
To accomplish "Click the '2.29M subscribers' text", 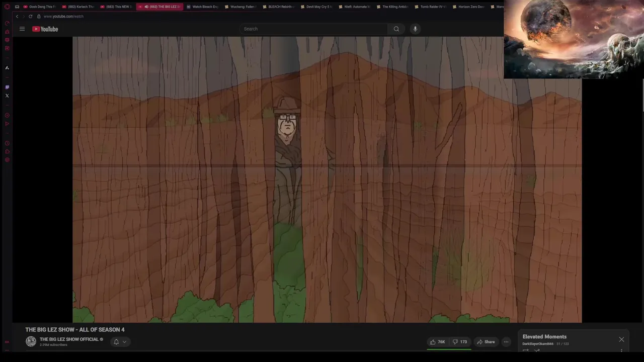I will click(53, 345).
